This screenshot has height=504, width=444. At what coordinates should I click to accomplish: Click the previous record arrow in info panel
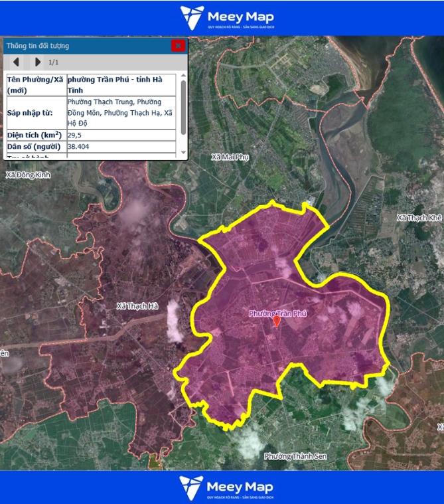pyautogui.click(x=16, y=62)
